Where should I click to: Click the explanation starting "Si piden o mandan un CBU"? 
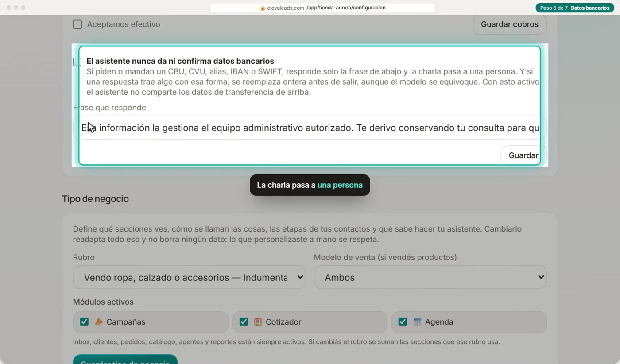[313, 82]
